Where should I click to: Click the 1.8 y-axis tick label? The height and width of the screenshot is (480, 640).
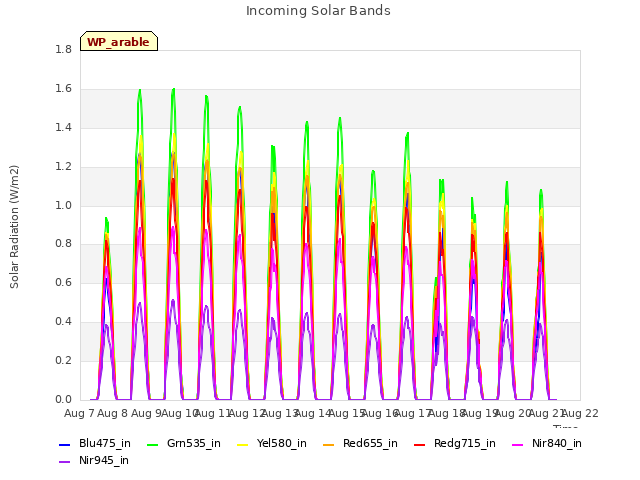point(63,49)
